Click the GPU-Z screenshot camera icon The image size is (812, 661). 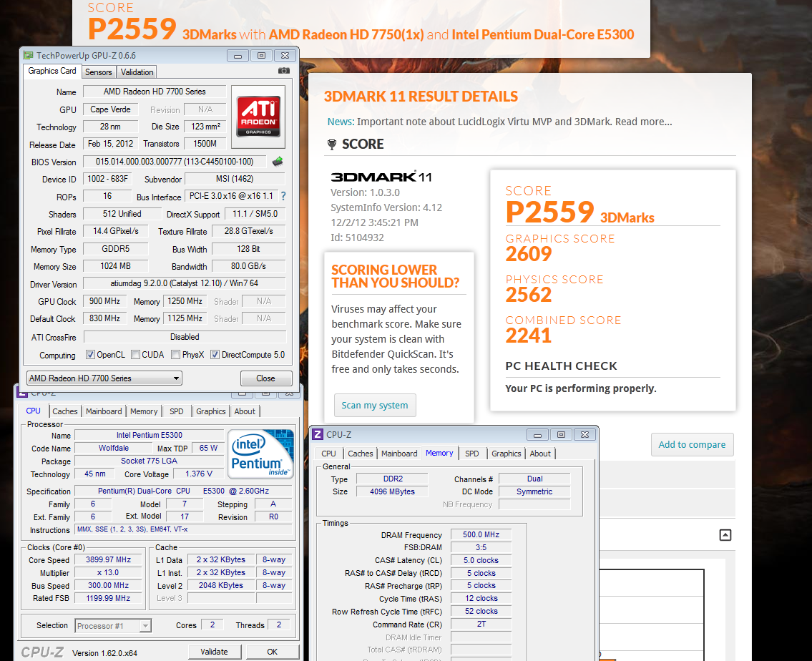click(x=284, y=70)
